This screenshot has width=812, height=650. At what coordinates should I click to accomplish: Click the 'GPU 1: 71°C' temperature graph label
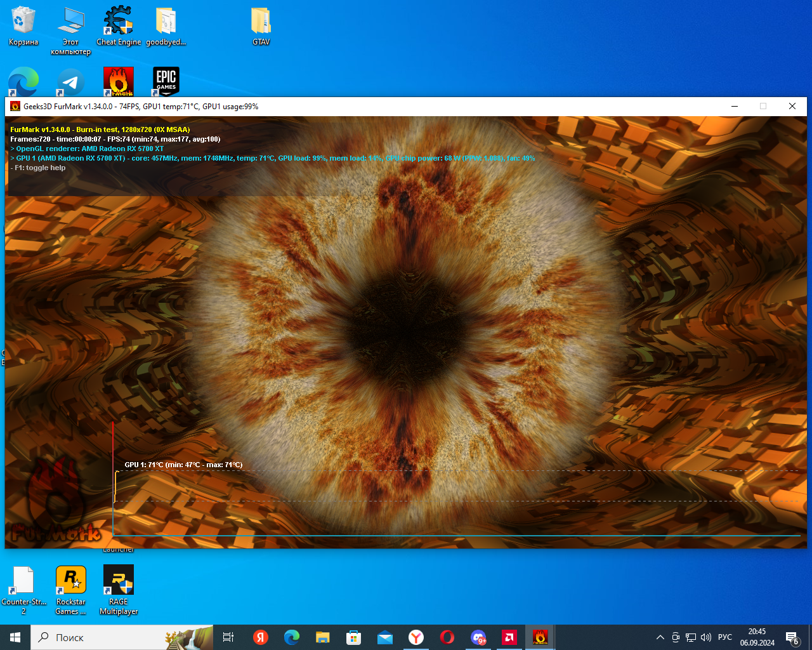click(183, 465)
